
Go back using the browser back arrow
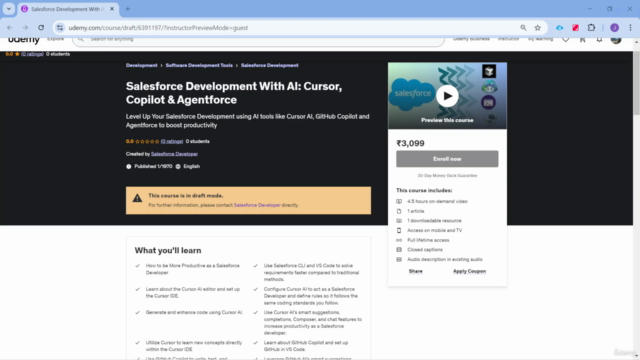point(10,28)
